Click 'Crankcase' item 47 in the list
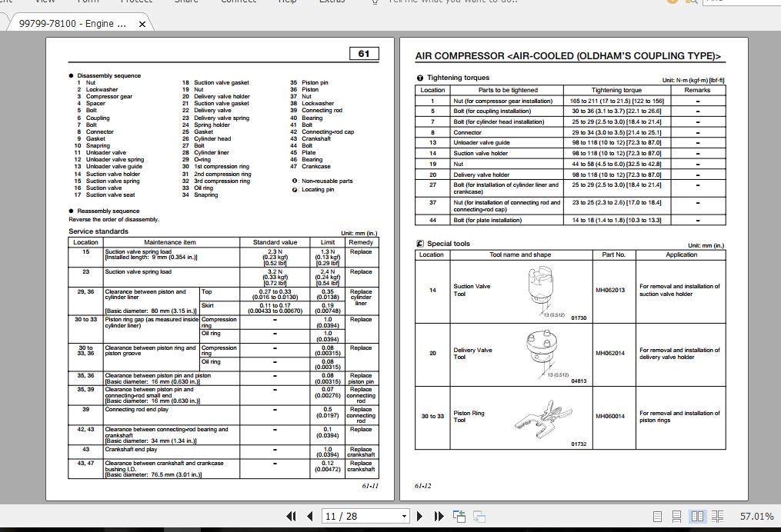 315,167
